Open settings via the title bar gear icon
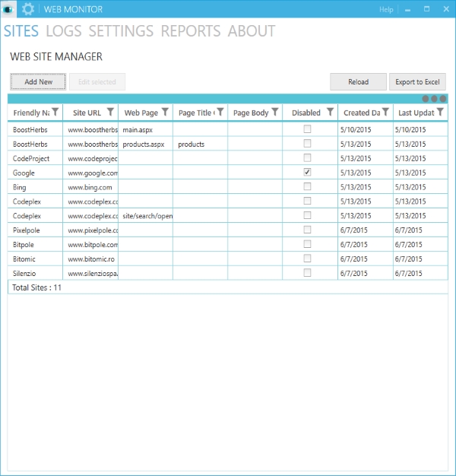The image size is (456, 476). [28, 9]
